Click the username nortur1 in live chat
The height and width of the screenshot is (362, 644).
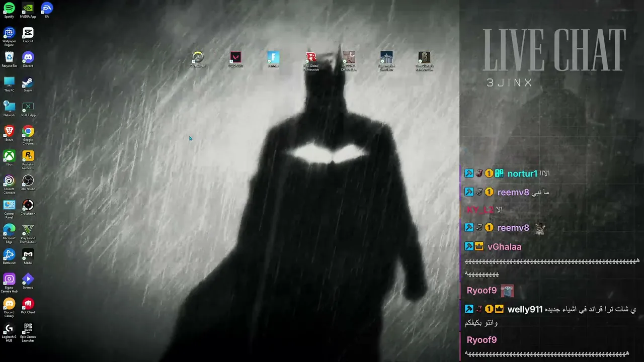522,173
